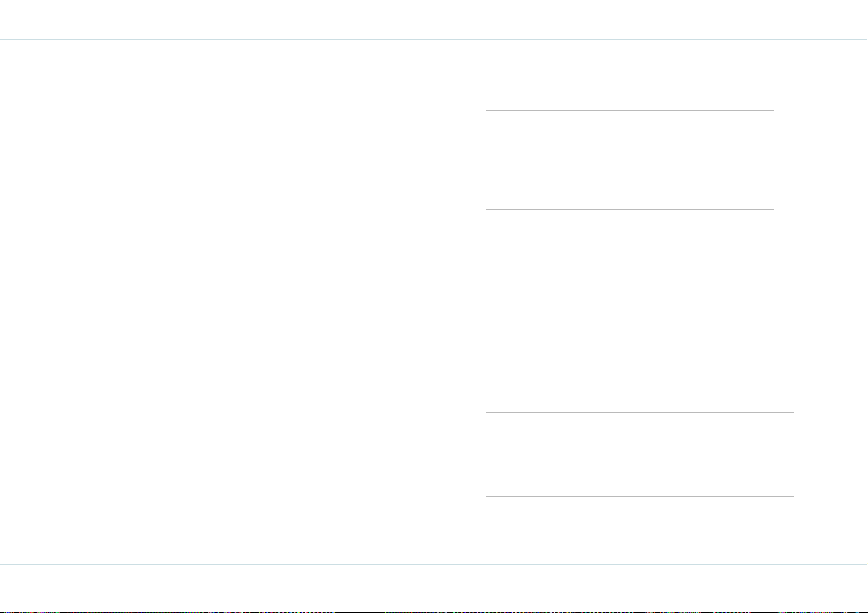
Task: Click the right end of the teal footer divider
Action: pyautogui.click(x=864, y=564)
